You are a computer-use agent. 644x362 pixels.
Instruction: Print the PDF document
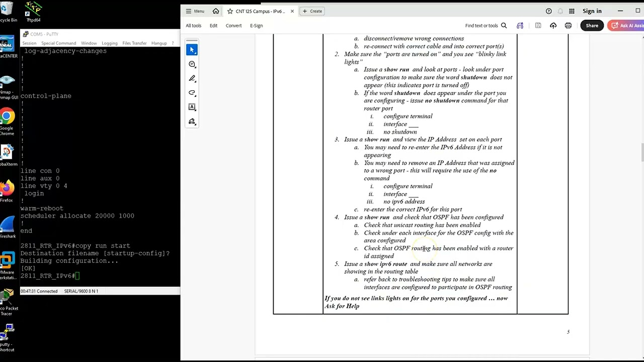568,26
